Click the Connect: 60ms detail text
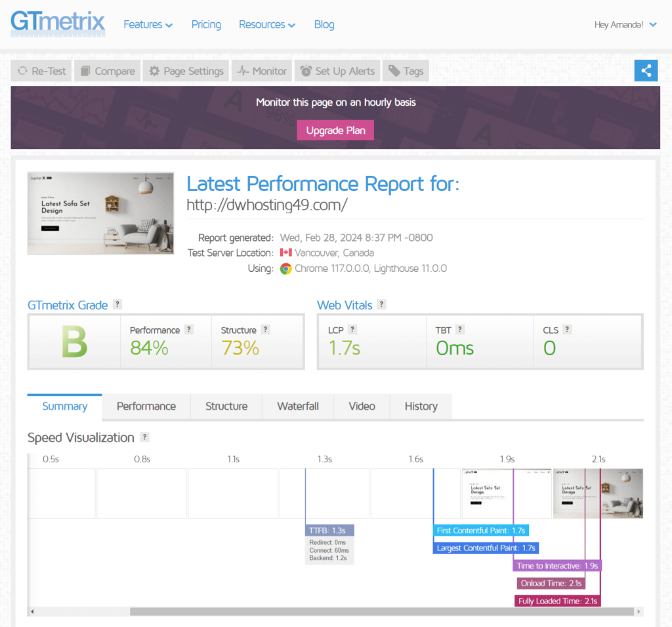Image resolution: width=672 pixels, height=627 pixels. [329, 550]
